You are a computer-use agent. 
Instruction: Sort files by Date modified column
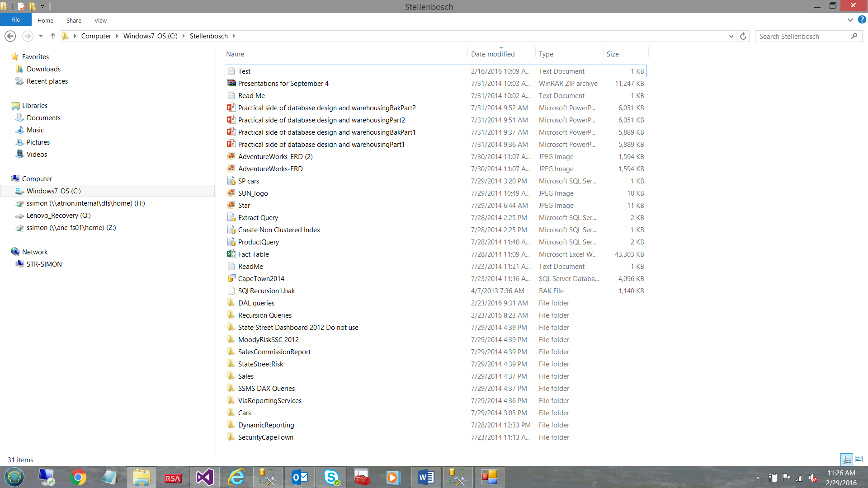(x=493, y=54)
